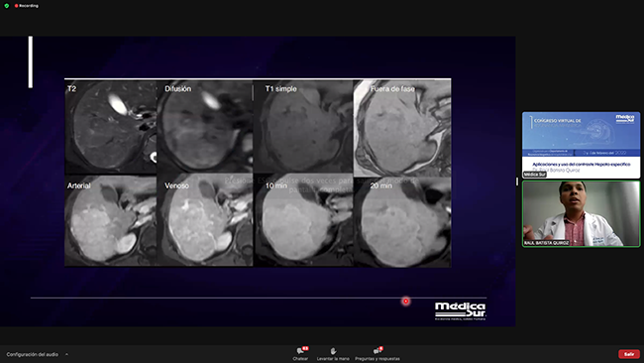
Task: Click the red Recording indicator
Action: pyautogui.click(x=27, y=6)
